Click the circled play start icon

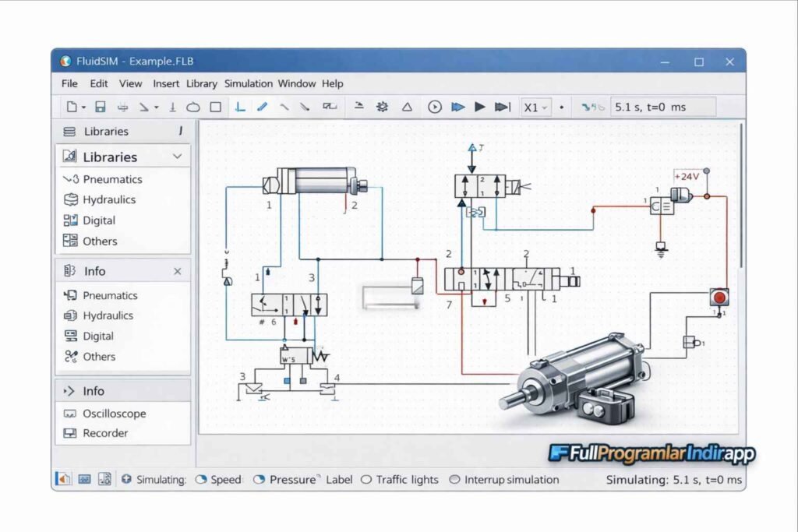click(435, 107)
